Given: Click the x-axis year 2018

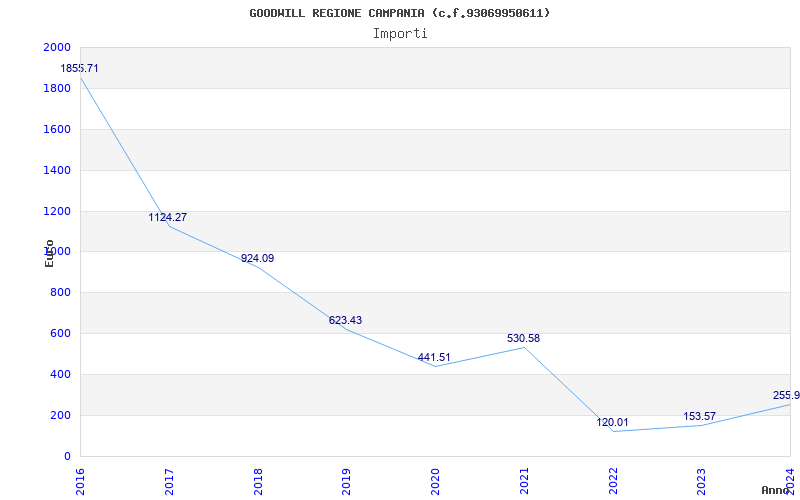Looking at the screenshot, I should [258, 481].
